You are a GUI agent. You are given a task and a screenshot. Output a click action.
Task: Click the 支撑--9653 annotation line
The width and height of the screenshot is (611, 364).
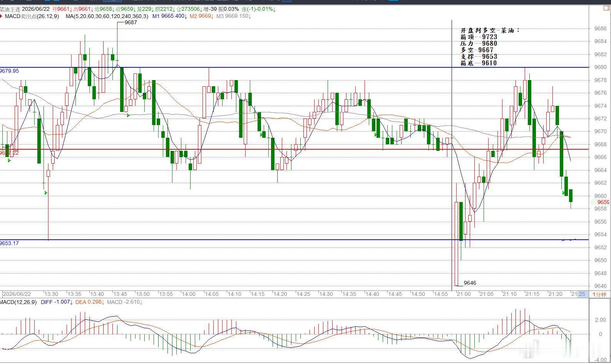479,57
